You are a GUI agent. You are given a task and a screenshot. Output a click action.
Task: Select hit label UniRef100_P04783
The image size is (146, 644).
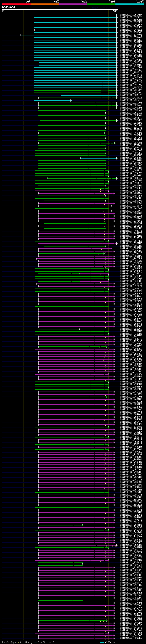(131, 457)
